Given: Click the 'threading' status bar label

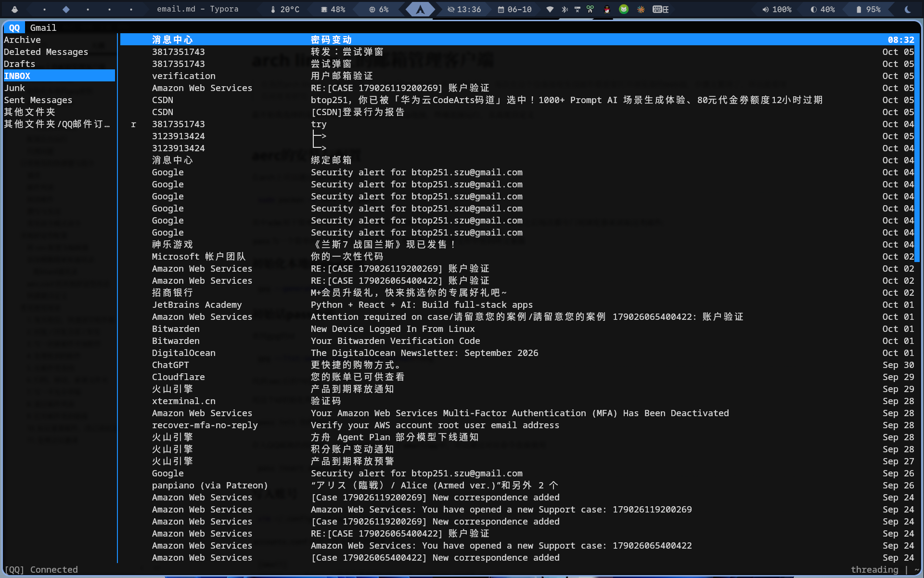Looking at the screenshot, I should (x=874, y=570).
